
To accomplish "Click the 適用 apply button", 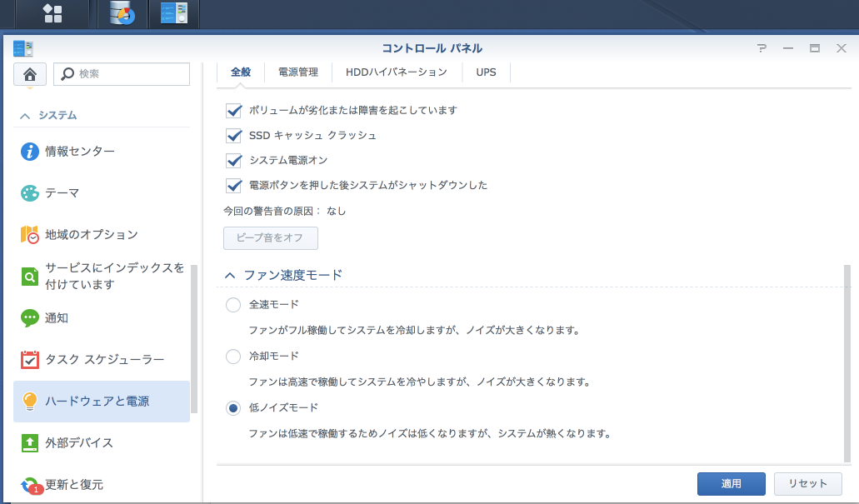I will click(731, 483).
